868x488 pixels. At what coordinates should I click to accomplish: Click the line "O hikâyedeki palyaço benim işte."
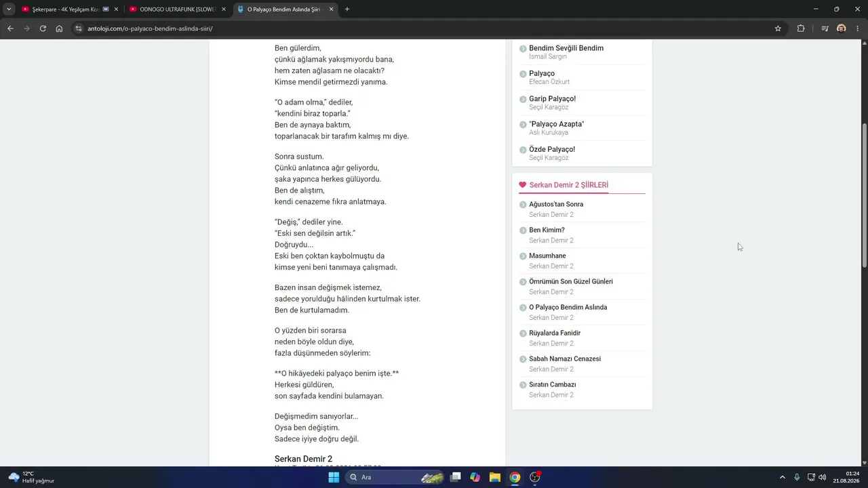pos(336,373)
